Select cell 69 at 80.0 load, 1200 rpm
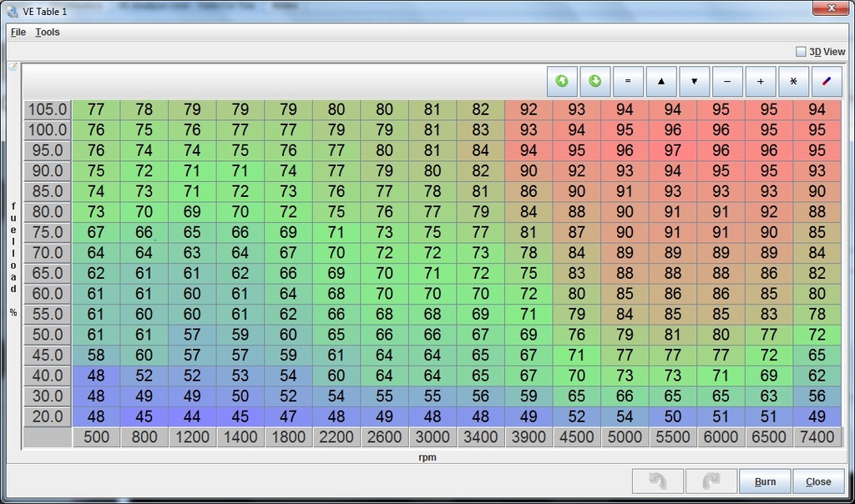 [x=192, y=212]
